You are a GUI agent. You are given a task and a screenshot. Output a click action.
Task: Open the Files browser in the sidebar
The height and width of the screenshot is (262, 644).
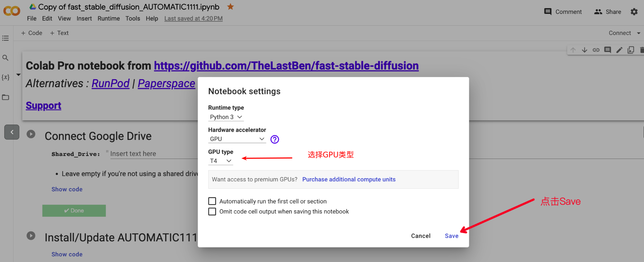[5, 97]
